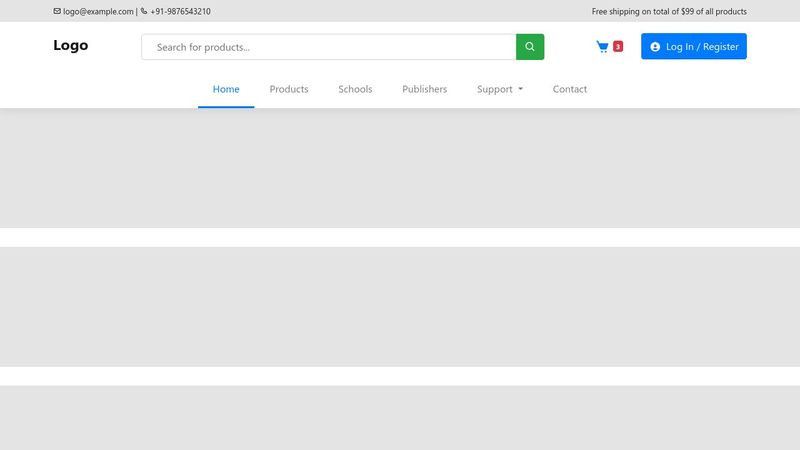Viewport: 800px width, 450px height.
Task: Click the green search magnifier button
Action: click(530, 47)
